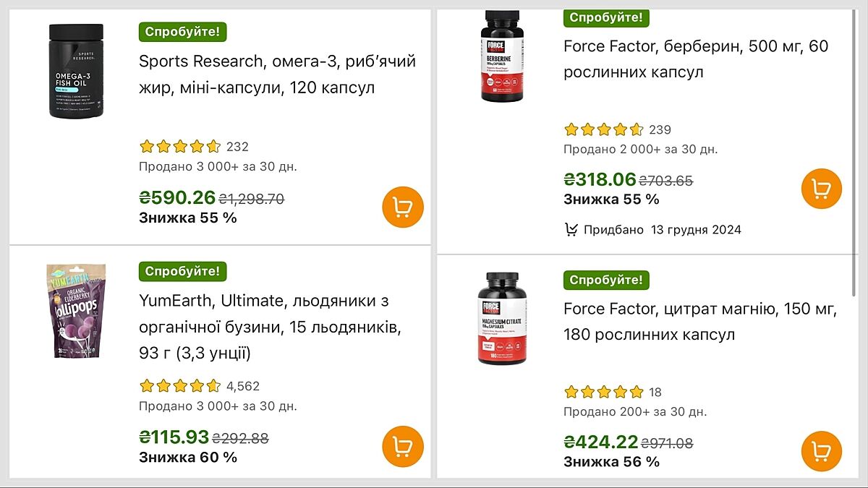Open Force Factor berberine bottle image
Image resolution: width=868 pixels, height=488 pixels.
tap(502, 56)
